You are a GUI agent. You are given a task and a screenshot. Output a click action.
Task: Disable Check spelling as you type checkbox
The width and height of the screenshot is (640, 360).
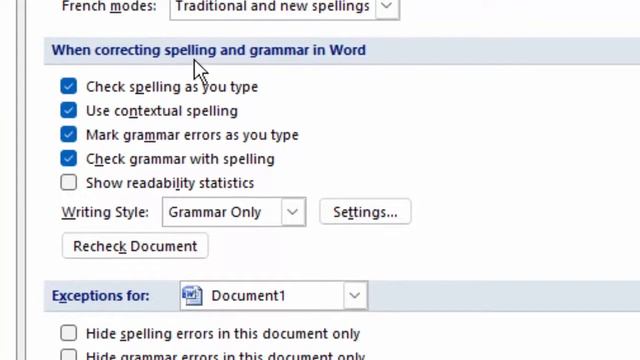tap(69, 87)
